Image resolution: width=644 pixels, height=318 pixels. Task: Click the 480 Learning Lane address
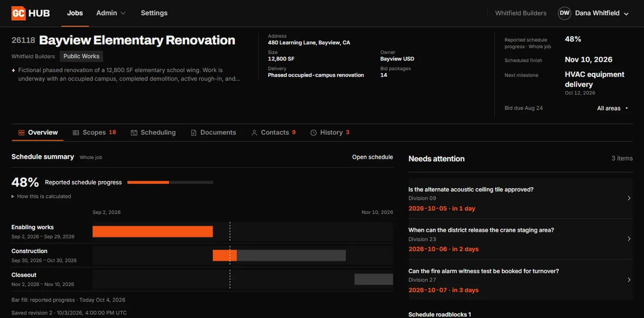[x=309, y=43]
